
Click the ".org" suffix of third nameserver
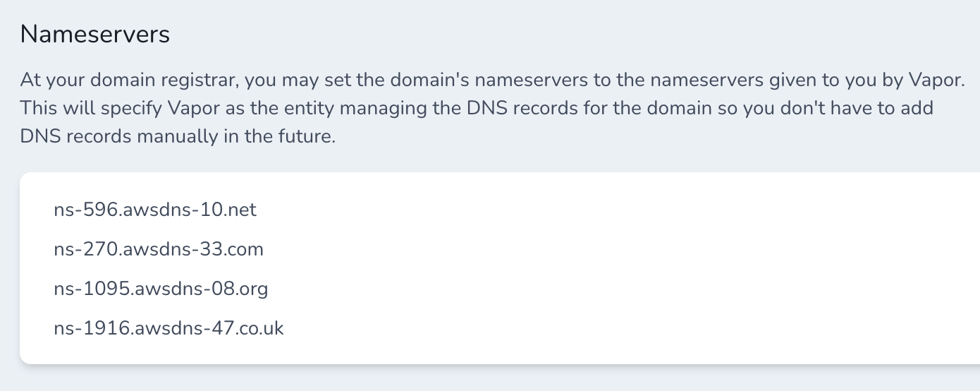pyautogui.click(x=252, y=289)
